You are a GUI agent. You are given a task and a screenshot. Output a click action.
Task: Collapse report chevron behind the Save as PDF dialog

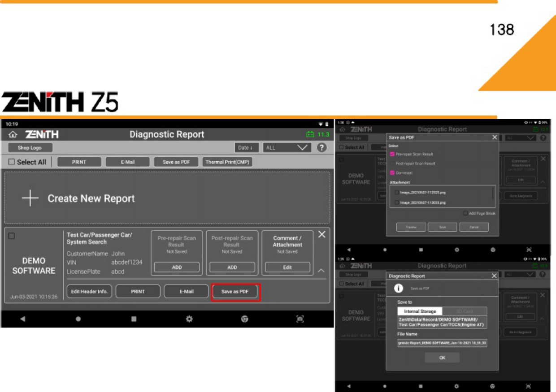543,182
